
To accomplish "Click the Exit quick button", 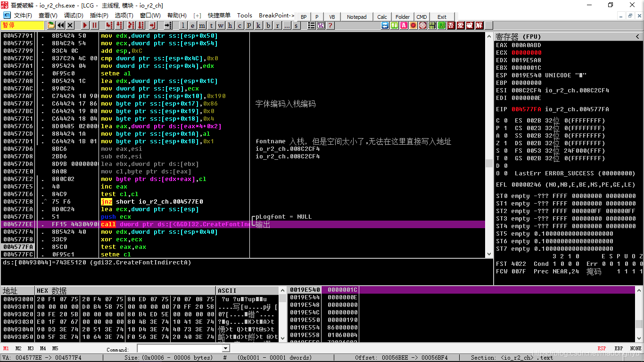I will coord(442,17).
